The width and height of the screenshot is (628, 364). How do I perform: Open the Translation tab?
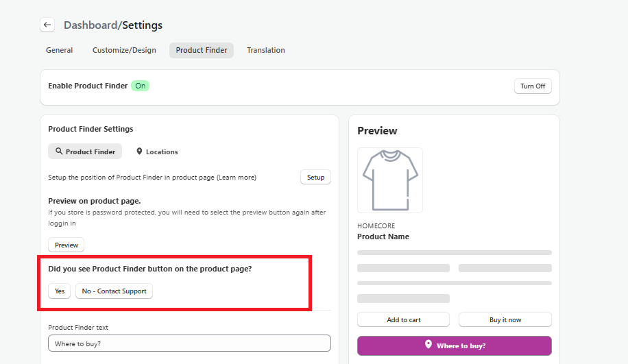(266, 50)
